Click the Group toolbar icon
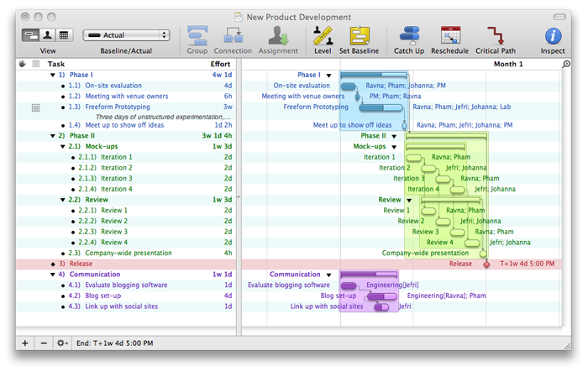Viewport: 588px width, 372px height. click(197, 36)
